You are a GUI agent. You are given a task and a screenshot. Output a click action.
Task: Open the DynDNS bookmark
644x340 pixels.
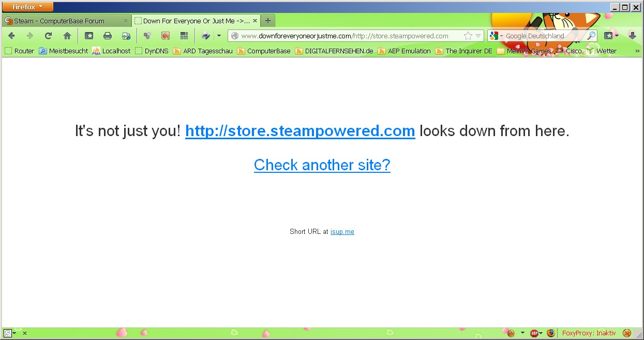click(x=152, y=51)
